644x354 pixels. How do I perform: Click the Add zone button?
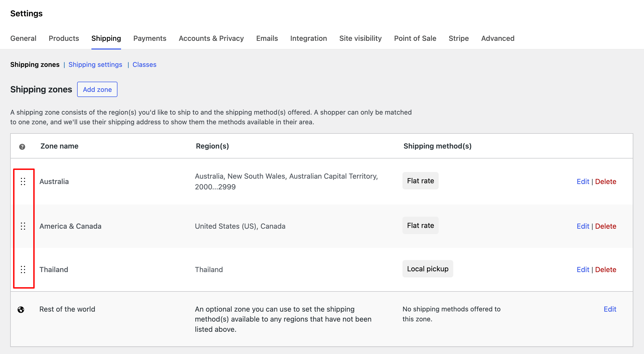pos(97,89)
